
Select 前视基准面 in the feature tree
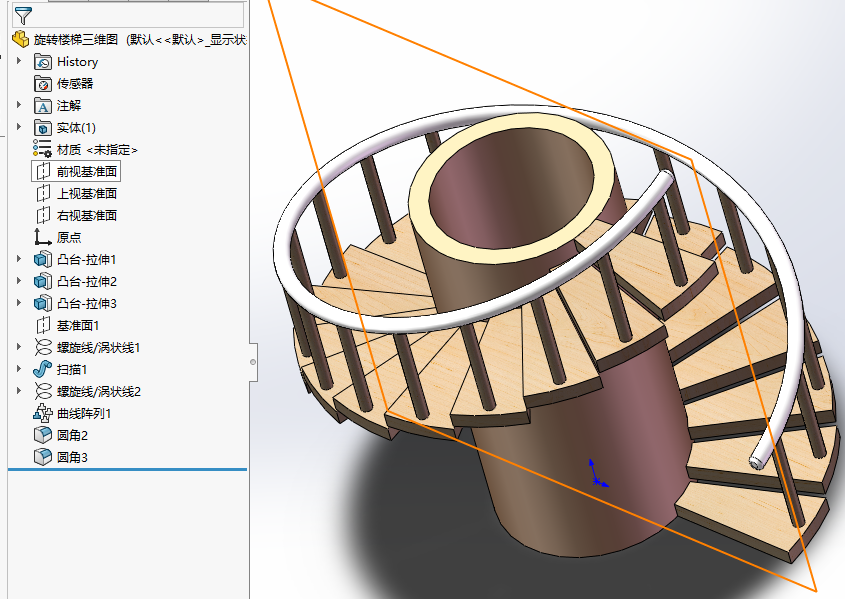click(86, 172)
